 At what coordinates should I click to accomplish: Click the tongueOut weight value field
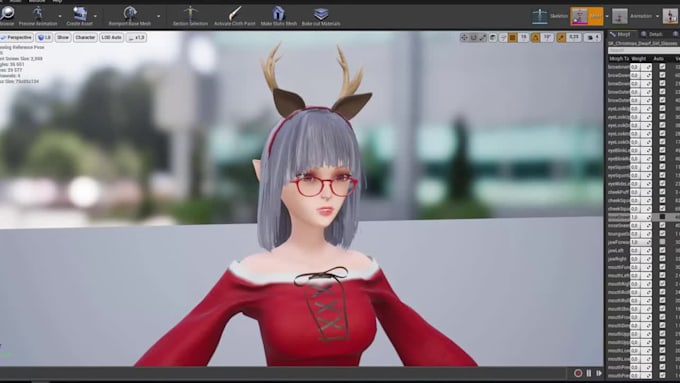point(641,233)
